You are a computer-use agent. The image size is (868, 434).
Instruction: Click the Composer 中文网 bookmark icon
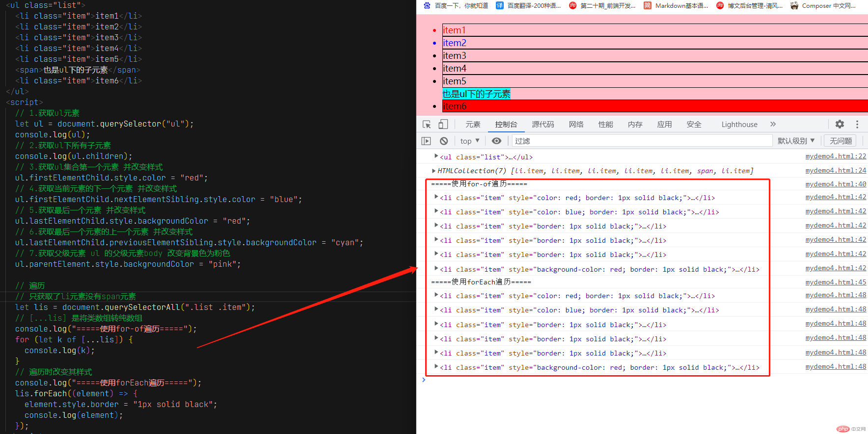pyautogui.click(x=794, y=6)
